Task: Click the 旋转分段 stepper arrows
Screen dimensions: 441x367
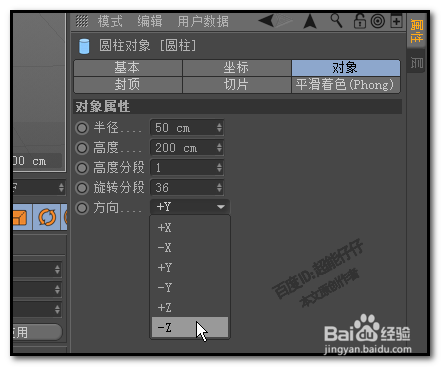Action: pos(219,188)
